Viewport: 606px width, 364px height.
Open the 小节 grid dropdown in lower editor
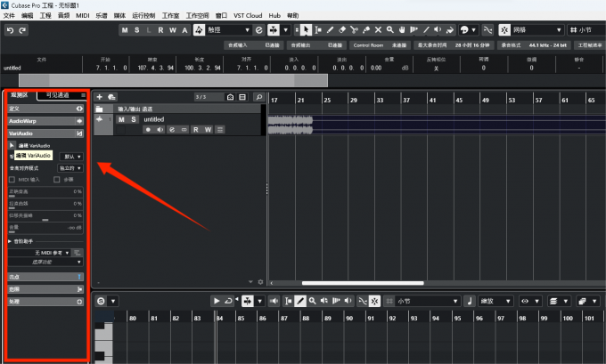[x=428, y=301]
